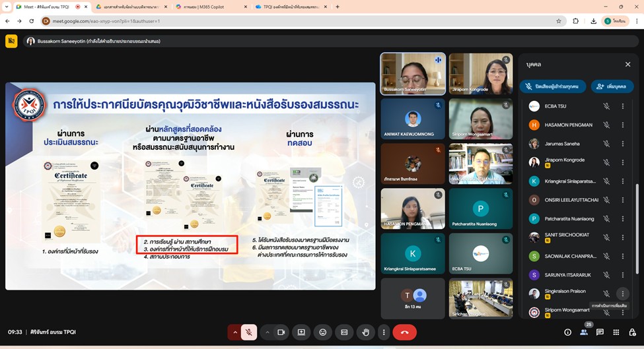This screenshot has height=349, width=644.
Task: Unmute your microphone
Action: [248, 333]
